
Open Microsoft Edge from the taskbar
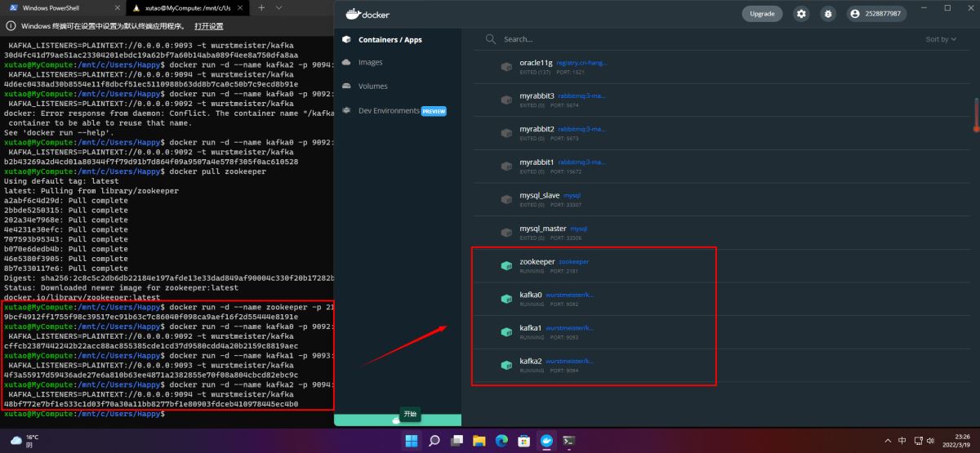click(501, 441)
